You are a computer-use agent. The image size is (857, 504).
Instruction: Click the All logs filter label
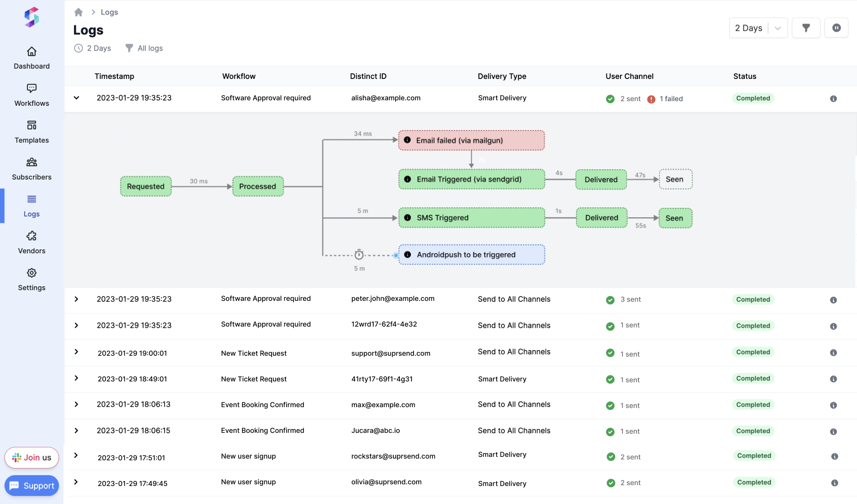click(150, 48)
